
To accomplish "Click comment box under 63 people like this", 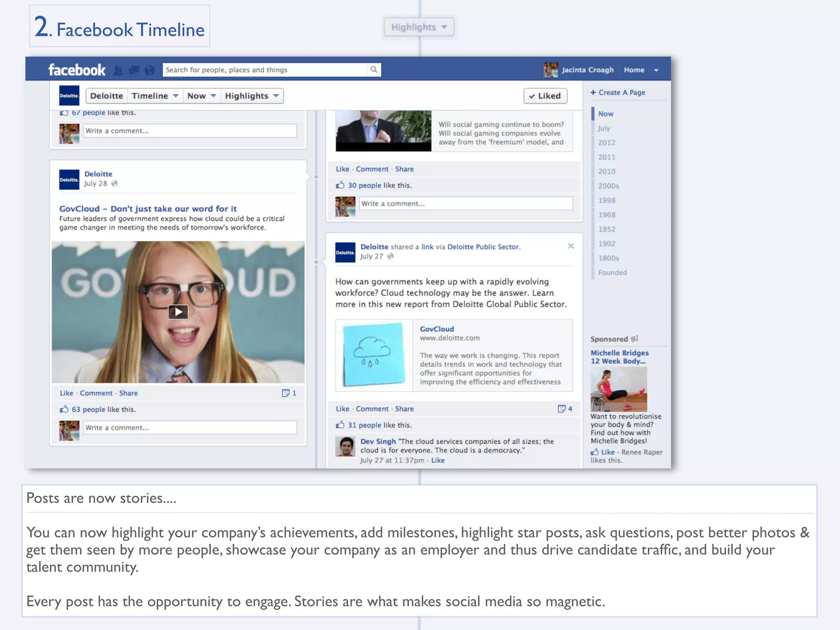I will coord(190,427).
